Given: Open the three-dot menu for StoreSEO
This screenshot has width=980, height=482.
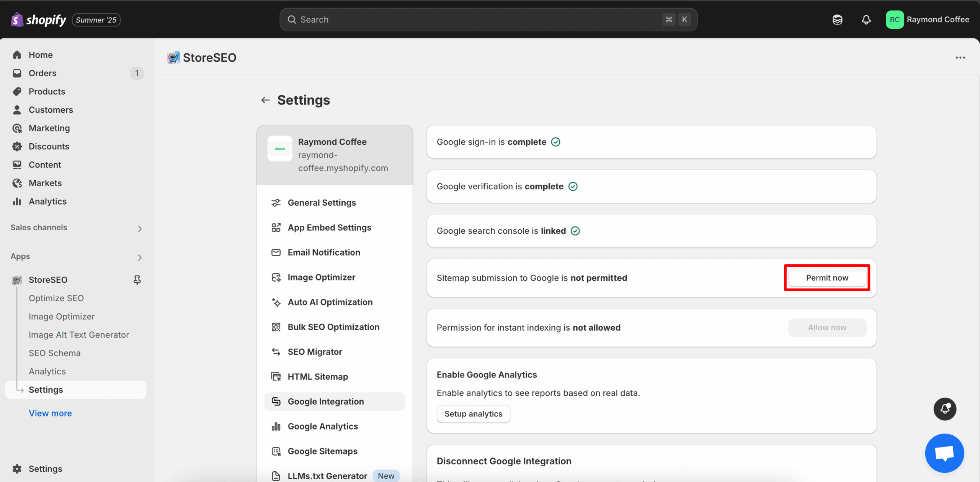Looking at the screenshot, I should click(x=960, y=57).
